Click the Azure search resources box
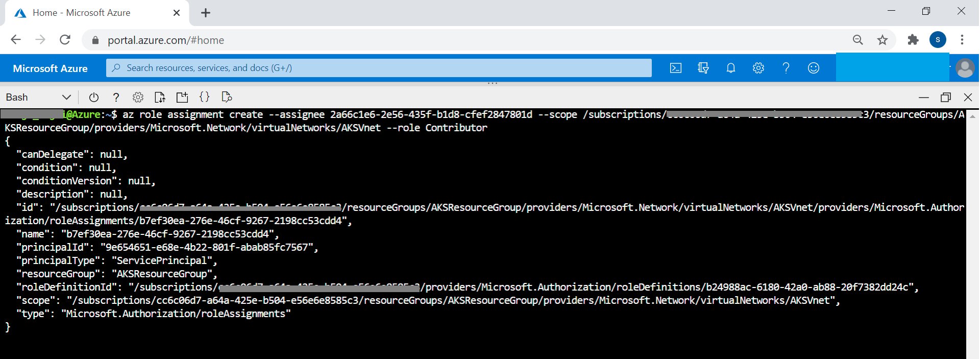The width and height of the screenshot is (980, 359). pyautogui.click(x=379, y=68)
